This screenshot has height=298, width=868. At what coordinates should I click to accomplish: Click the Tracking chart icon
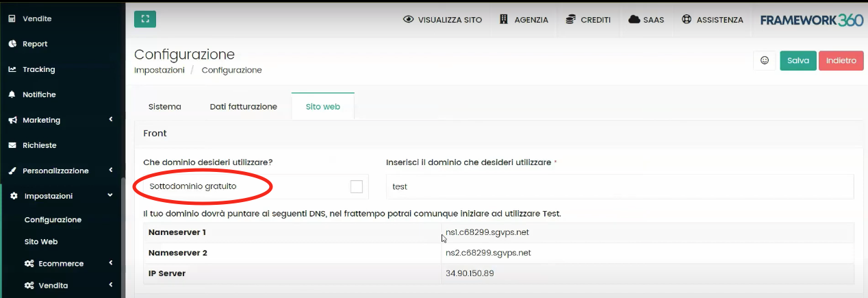click(x=12, y=69)
